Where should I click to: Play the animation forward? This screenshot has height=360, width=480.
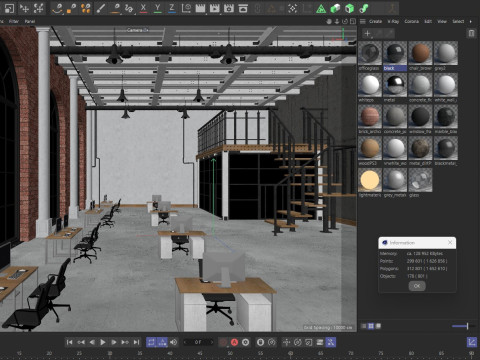click(x=103, y=342)
